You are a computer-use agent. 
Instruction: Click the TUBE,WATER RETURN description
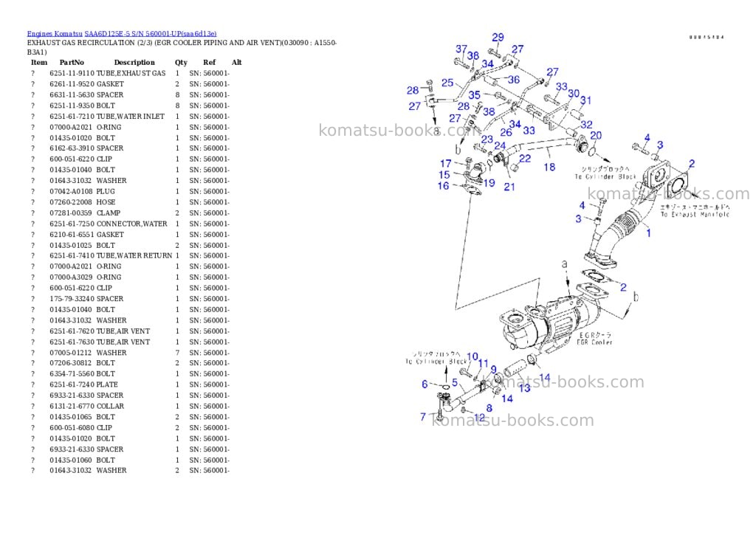point(134,255)
